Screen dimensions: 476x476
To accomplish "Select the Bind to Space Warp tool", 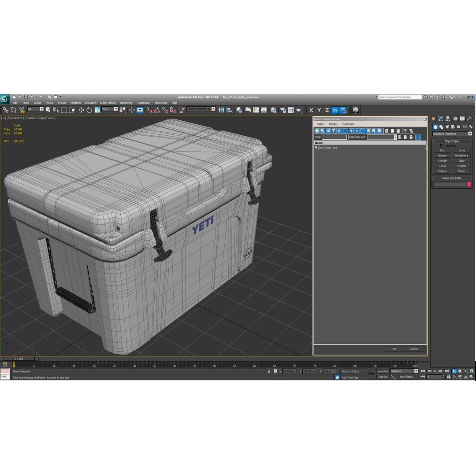I will click(x=21, y=110).
